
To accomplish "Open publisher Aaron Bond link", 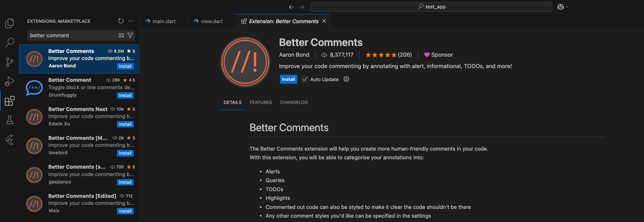I will point(294,55).
